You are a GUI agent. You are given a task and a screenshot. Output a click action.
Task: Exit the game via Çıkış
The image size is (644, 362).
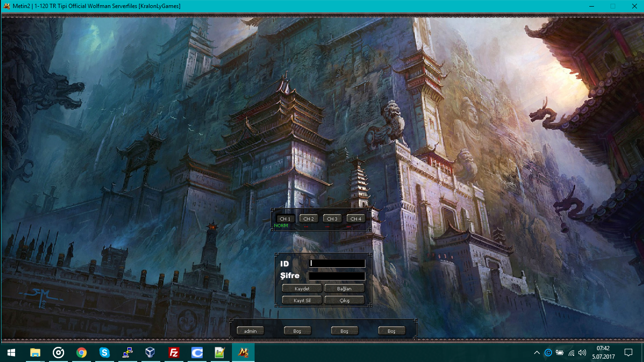click(x=345, y=300)
